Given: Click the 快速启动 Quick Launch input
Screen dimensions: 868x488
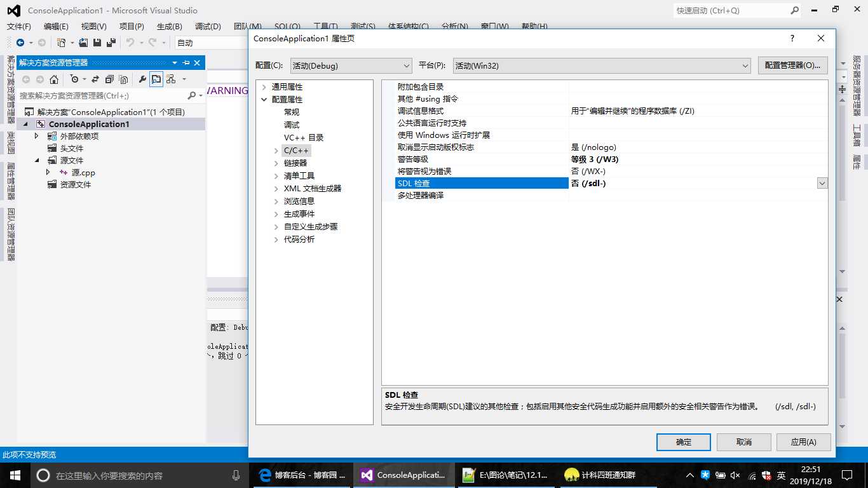Looking at the screenshot, I should pyautogui.click(x=731, y=10).
